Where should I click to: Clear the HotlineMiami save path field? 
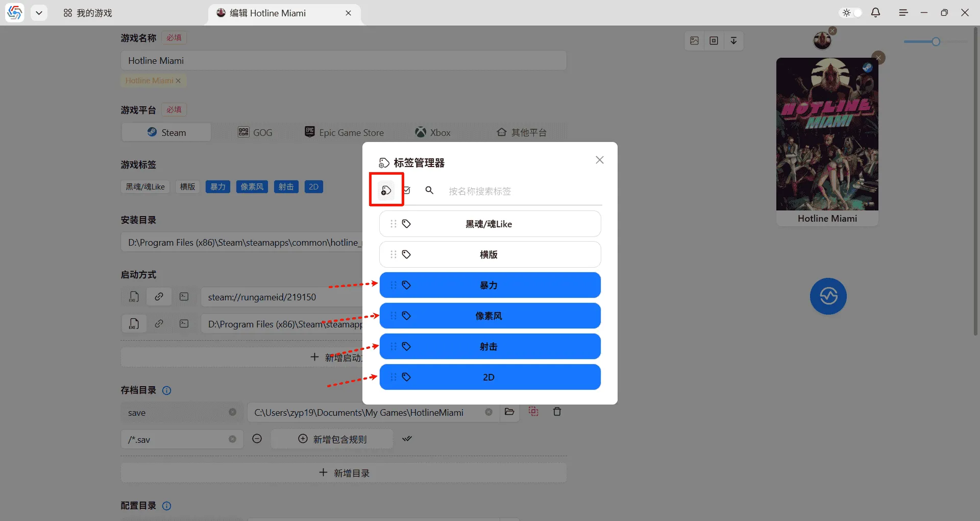pyautogui.click(x=488, y=412)
